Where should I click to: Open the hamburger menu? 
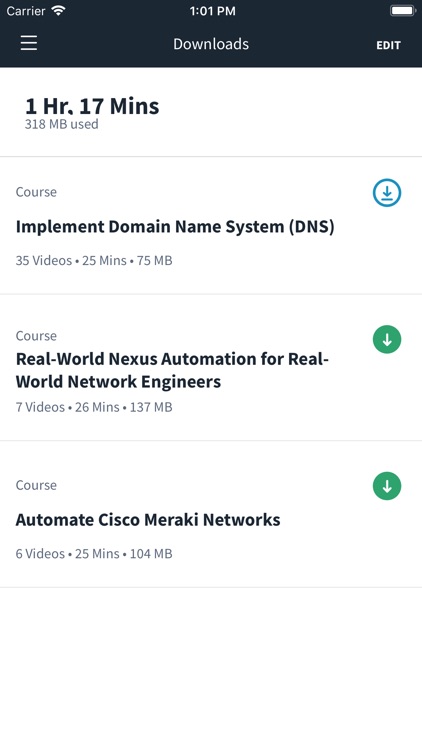(29, 43)
